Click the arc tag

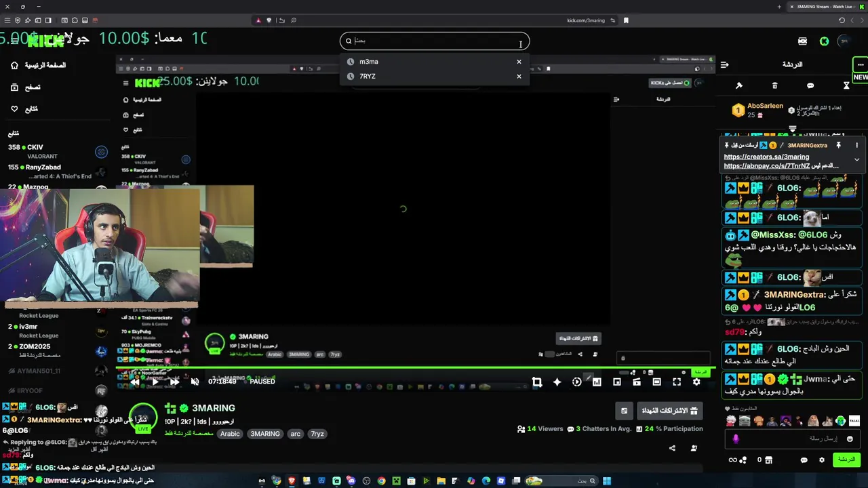click(295, 434)
